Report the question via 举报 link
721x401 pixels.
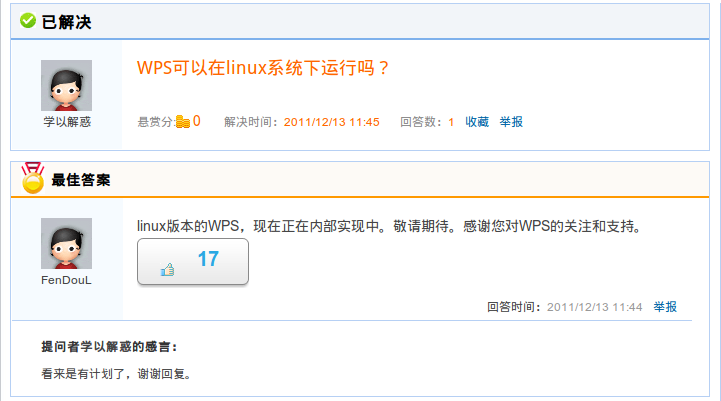pos(511,122)
